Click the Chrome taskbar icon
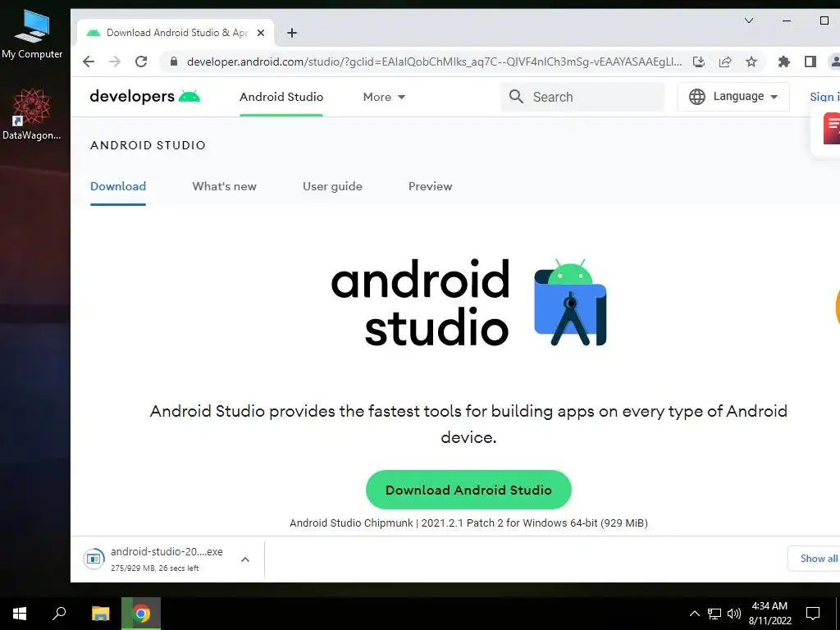The width and height of the screenshot is (840, 630). pos(141,614)
